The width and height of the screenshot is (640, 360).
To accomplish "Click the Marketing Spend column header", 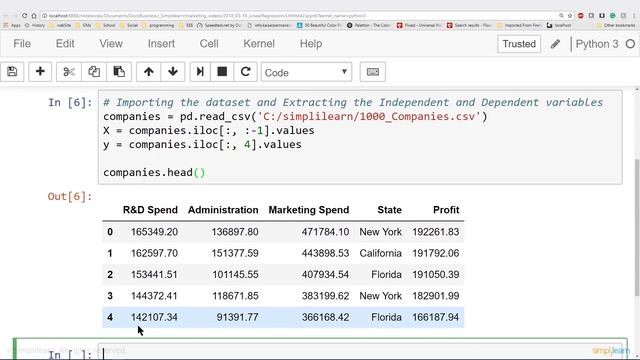I will pyautogui.click(x=309, y=210).
